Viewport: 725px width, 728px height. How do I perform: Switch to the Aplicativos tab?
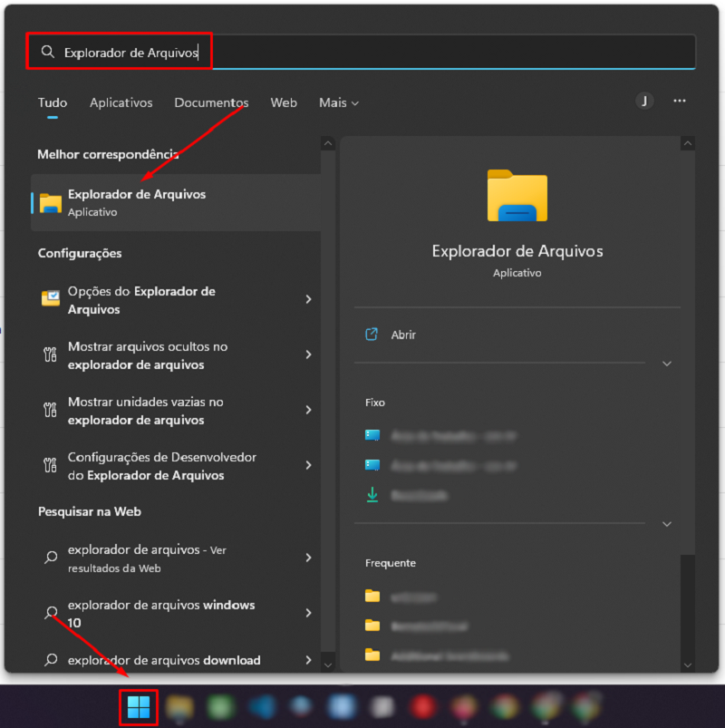click(x=121, y=102)
